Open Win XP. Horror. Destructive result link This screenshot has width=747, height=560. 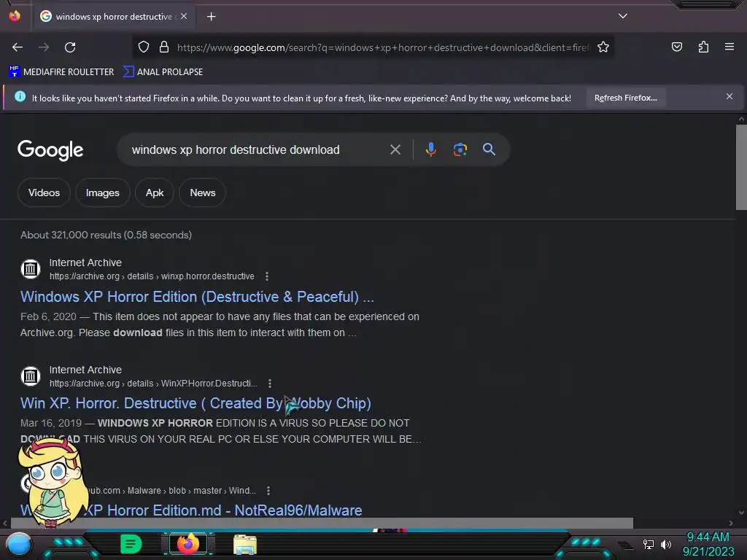click(196, 403)
